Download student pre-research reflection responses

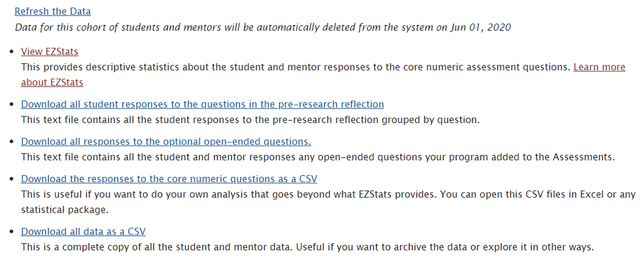(x=202, y=104)
